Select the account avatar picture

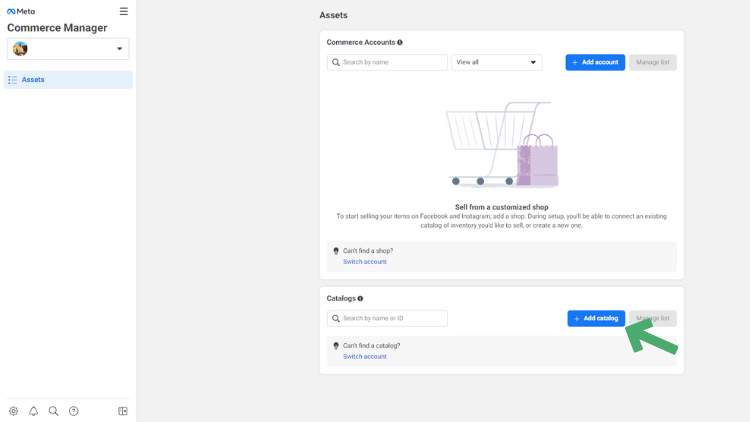20,49
